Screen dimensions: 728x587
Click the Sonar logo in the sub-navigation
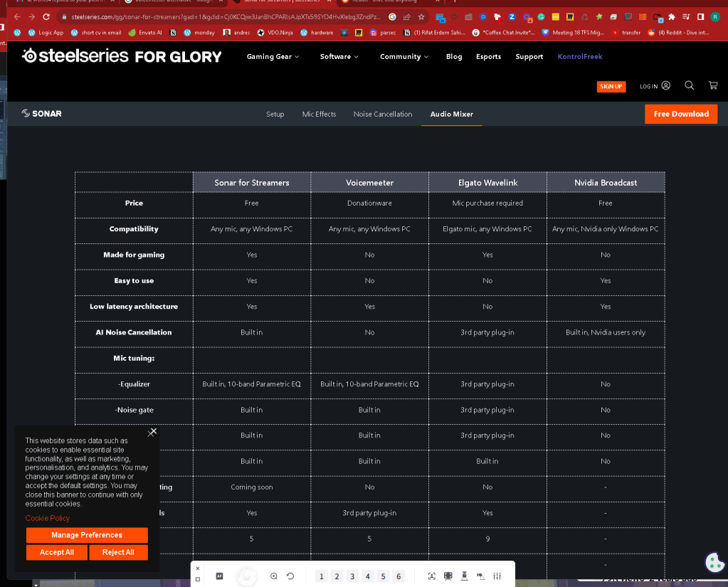41,114
